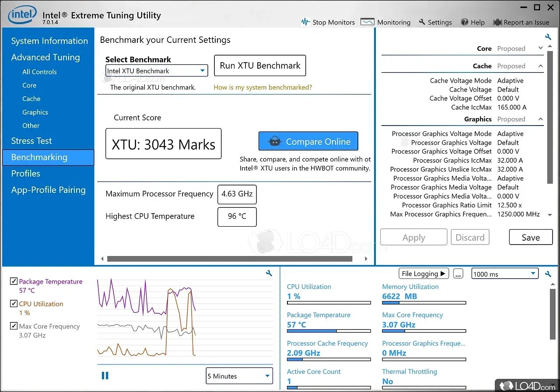The width and height of the screenshot is (560, 392).
Task: Click the Active Core Count monitor
Action: pyautogui.click(x=329, y=379)
